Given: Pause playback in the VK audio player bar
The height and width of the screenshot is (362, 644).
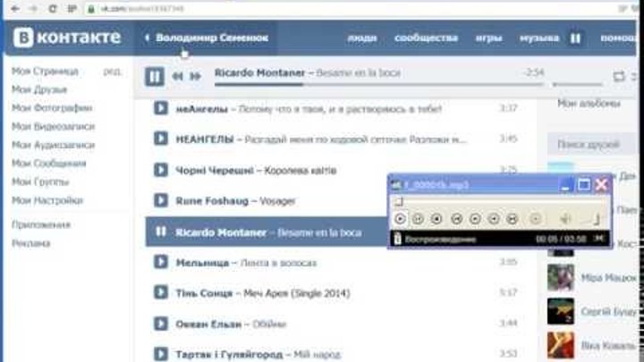Looking at the screenshot, I should click(155, 77).
